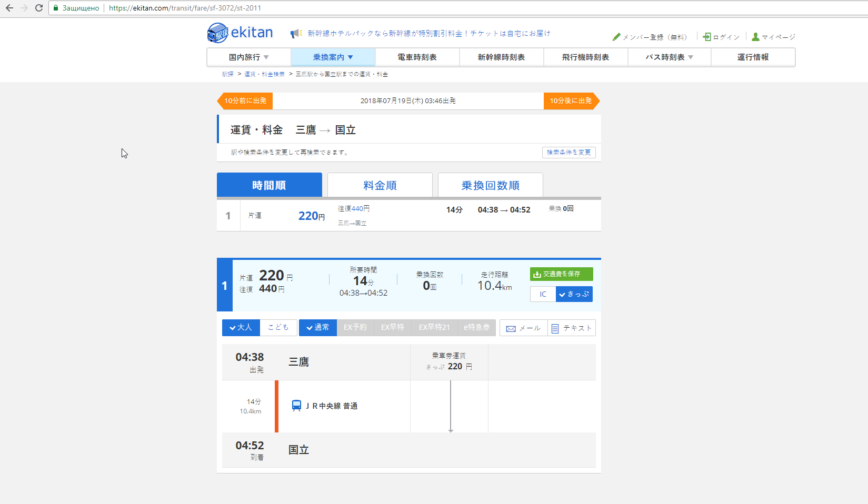Select the EX予約 ticket option
Screen dimensions: 868x504
point(355,328)
